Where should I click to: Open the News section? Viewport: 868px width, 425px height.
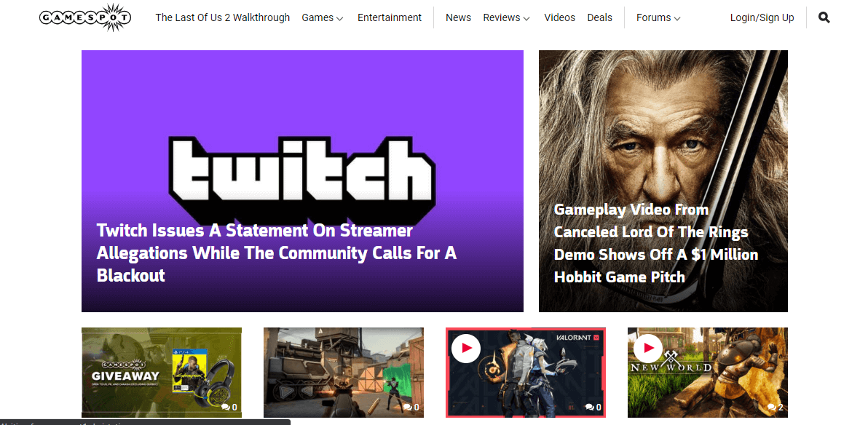[458, 17]
